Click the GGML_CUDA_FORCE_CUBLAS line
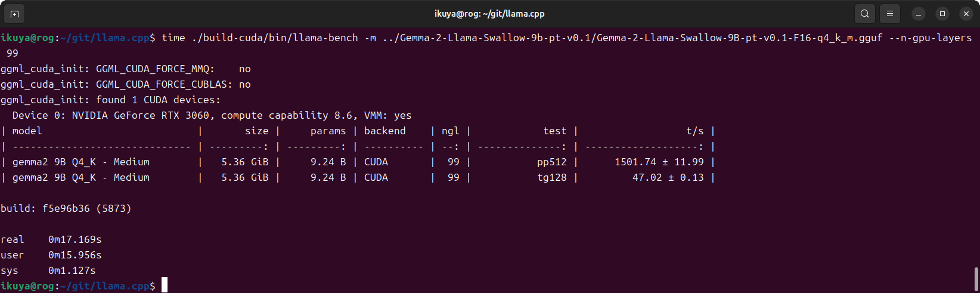 125,84
